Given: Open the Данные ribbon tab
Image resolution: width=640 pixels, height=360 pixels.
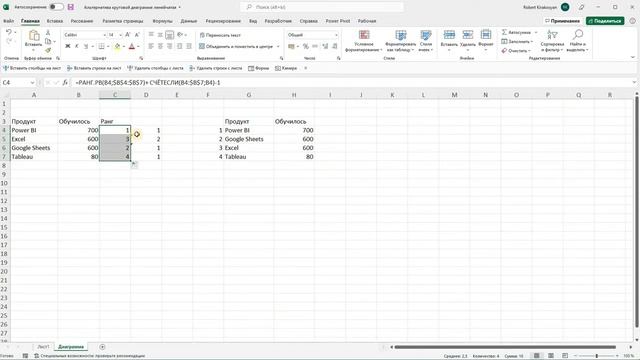Looking at the screenshot, I should coord(189,21).
